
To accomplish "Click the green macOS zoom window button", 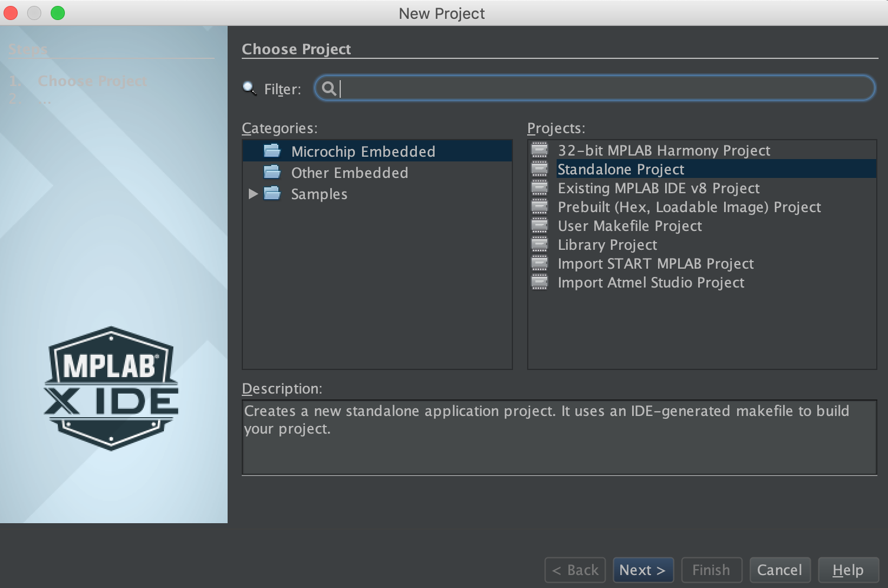I will coord(58,13).
